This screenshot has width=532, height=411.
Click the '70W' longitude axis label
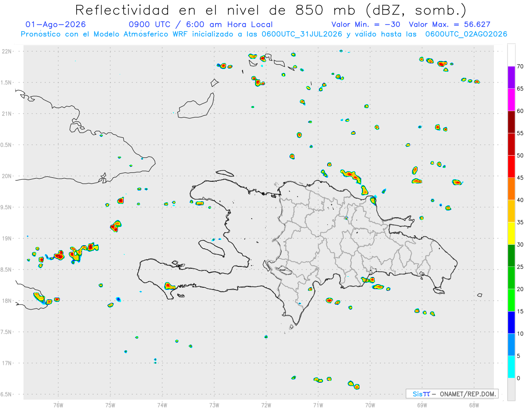click(370, 405)
